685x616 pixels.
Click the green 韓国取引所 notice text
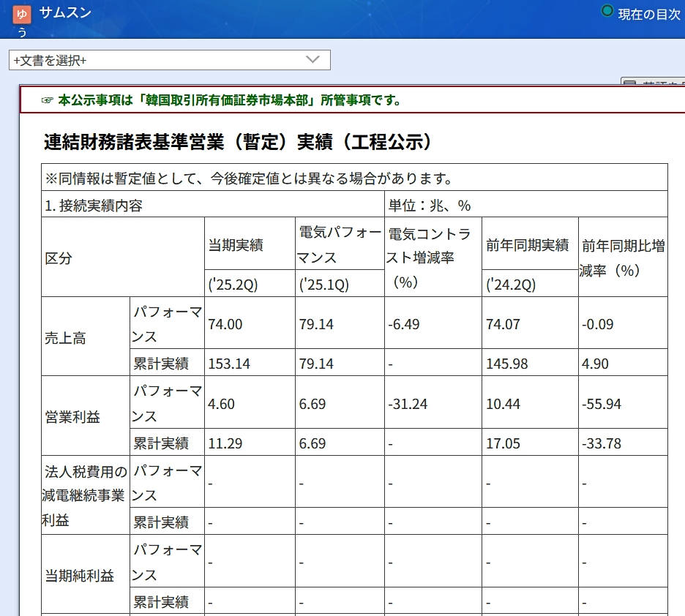coord(230,100)
